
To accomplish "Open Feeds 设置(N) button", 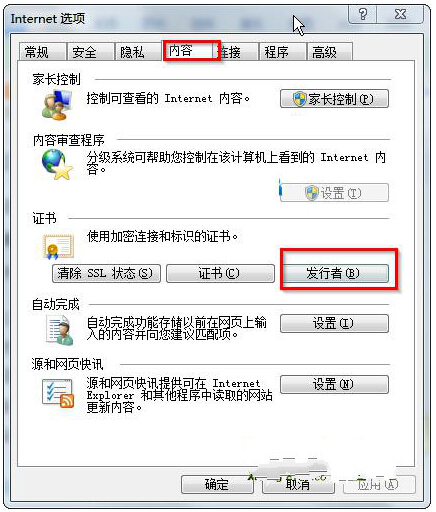I will coord(334,384).
